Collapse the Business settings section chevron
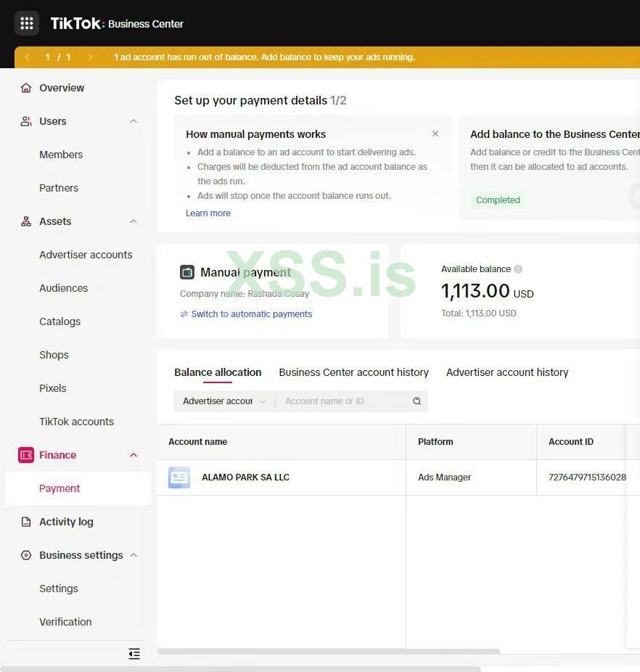This screenshot has height=672, width=640. [134, 555]
